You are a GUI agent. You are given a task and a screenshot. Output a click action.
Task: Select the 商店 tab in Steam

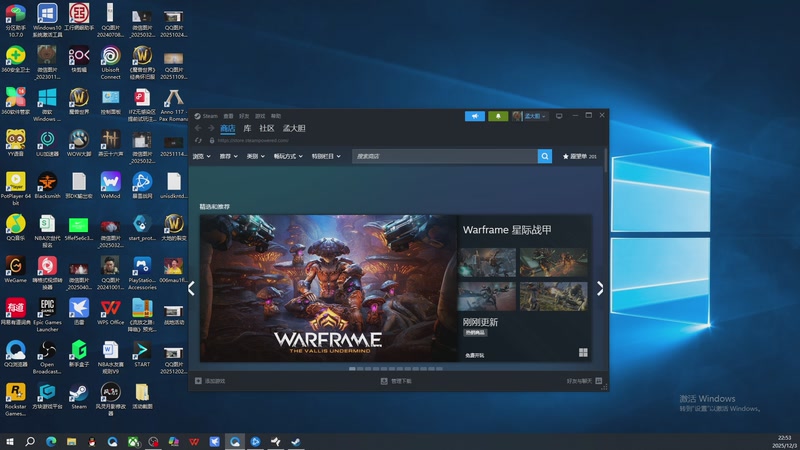pos(228,129)
